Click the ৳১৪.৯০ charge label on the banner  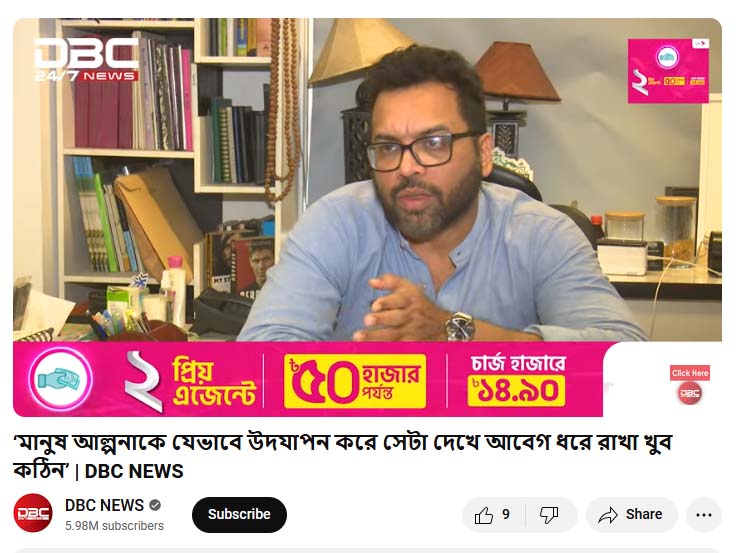(x=517, y=390)
